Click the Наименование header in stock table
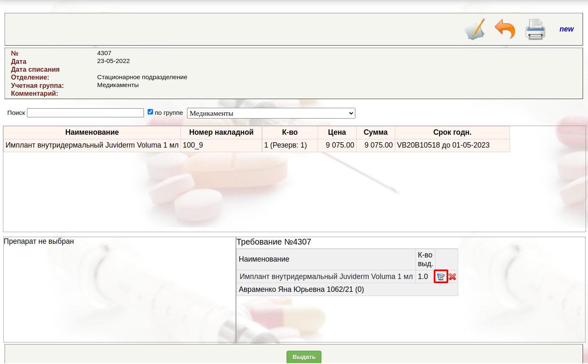 pyautogui.click(x=92, y=132)
